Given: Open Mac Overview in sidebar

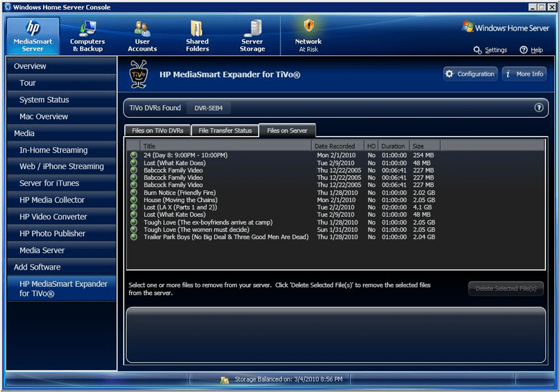Looking at the screenshot, I should (x=62, y=116).
